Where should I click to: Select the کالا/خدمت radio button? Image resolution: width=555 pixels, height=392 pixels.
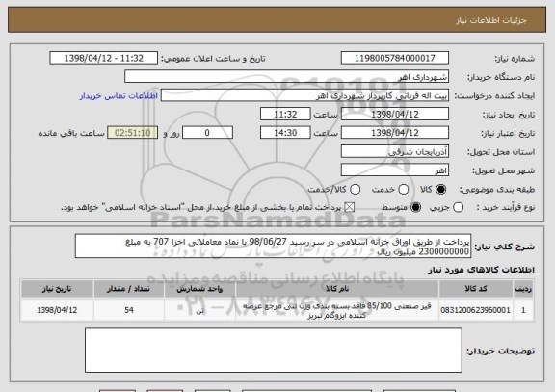point(355,190)
